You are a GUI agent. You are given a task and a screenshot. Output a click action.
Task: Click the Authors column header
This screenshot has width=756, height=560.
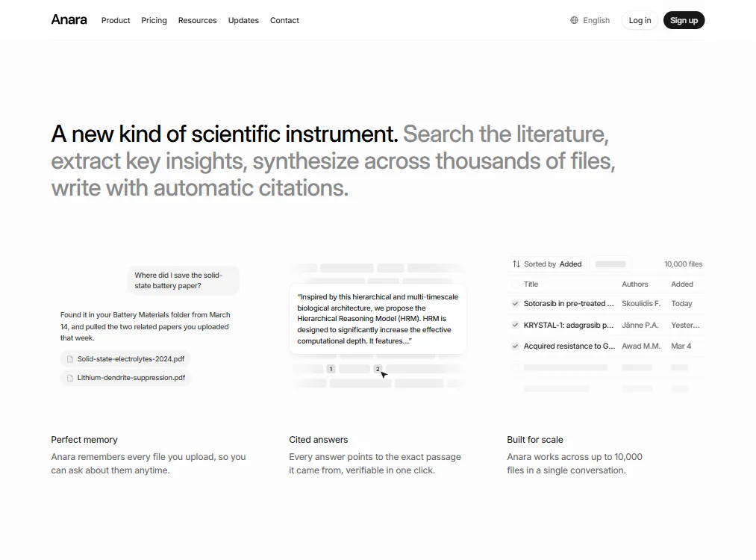(635, 284)
